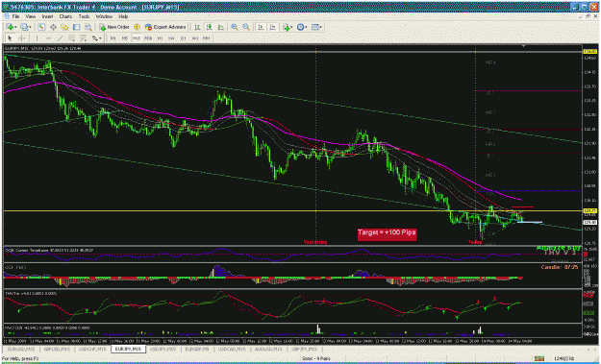601x364 pixels.
Task: Click the arrows objects tool icon
Action: 94,37
